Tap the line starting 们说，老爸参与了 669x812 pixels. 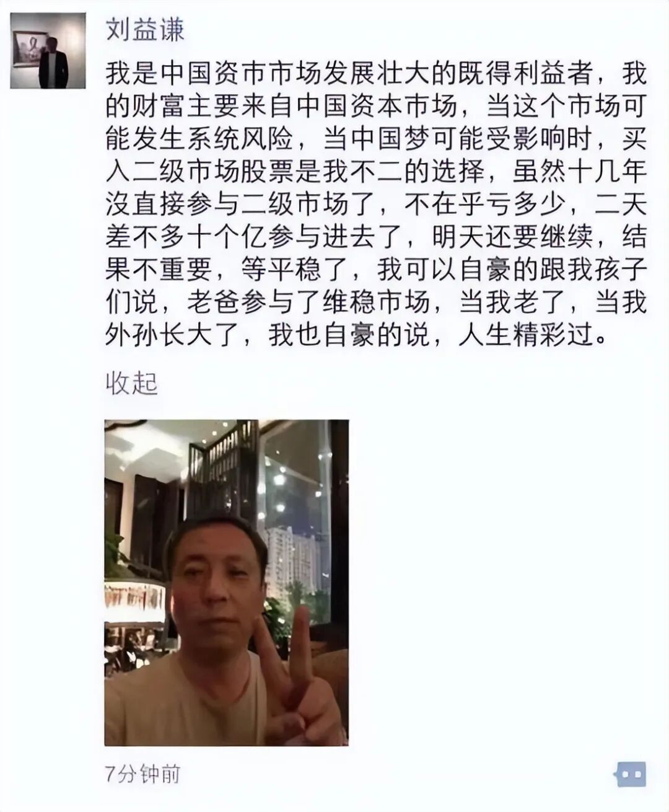coord(376,304)
